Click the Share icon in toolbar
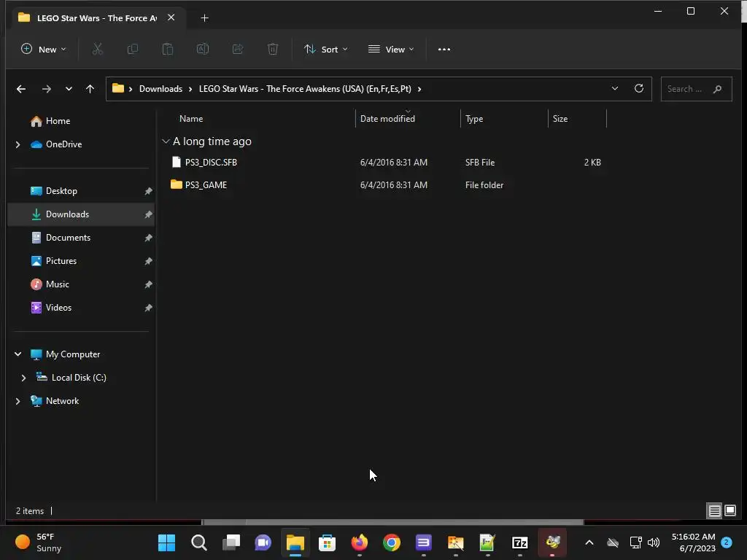Screen dimensions: 747x560 tap(238, 49)
